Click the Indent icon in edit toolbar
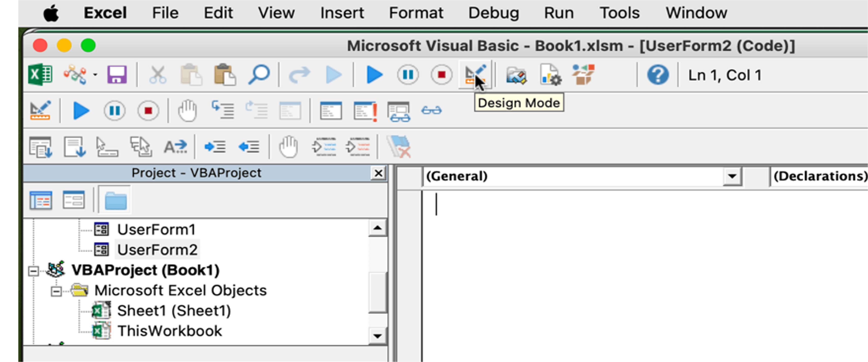The image size is (868, 362). pos(215,147)
